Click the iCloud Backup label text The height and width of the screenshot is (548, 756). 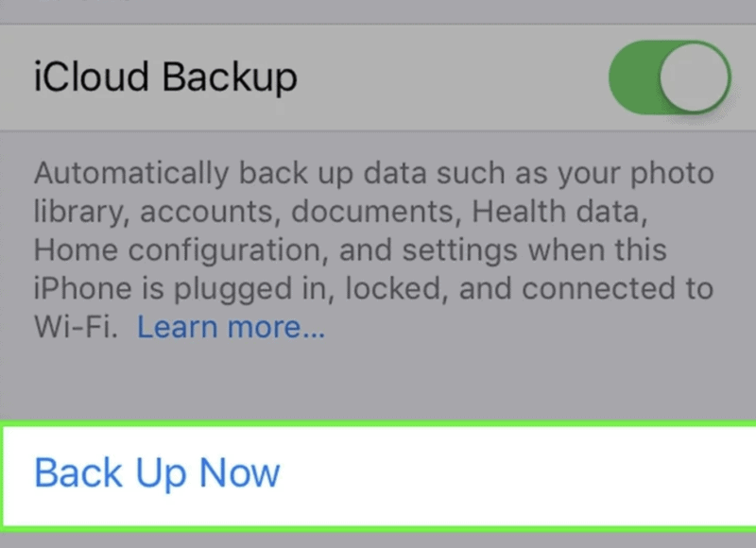165,77
